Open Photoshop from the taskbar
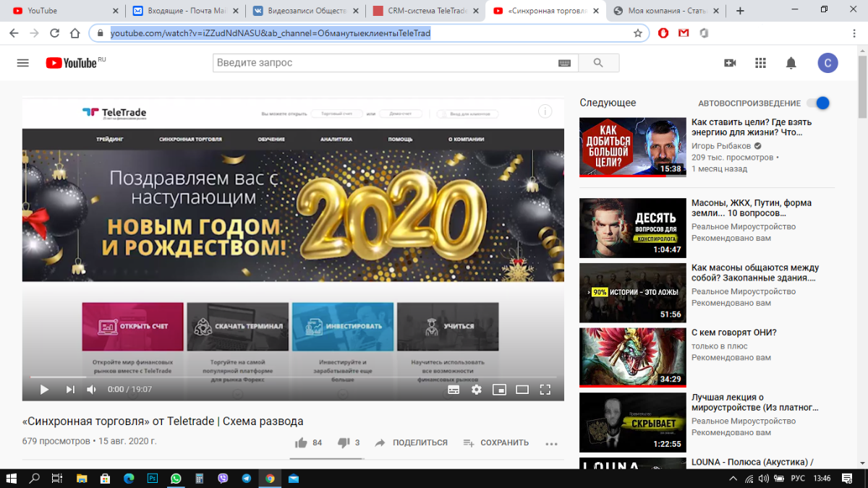The width and height of the screenshot is (868, 488). [153, 478]
